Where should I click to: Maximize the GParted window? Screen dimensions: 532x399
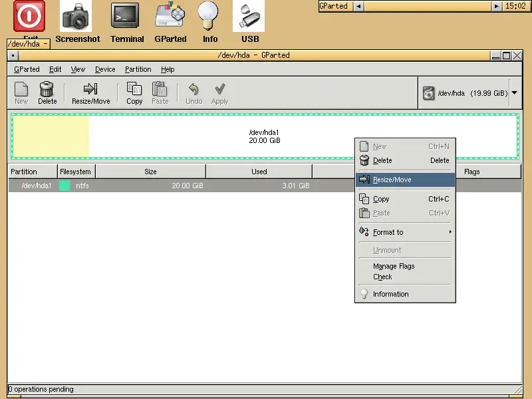pyautogui.click(x=506, y=55)
